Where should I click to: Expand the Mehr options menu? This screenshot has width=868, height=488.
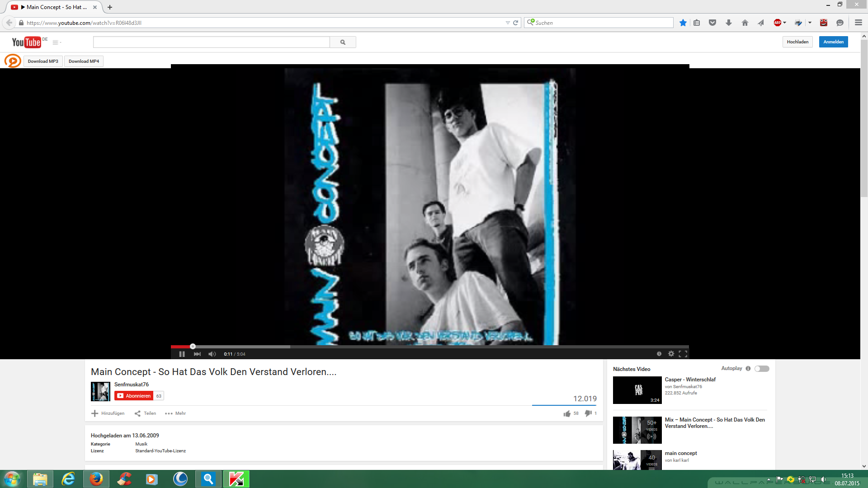175,413
